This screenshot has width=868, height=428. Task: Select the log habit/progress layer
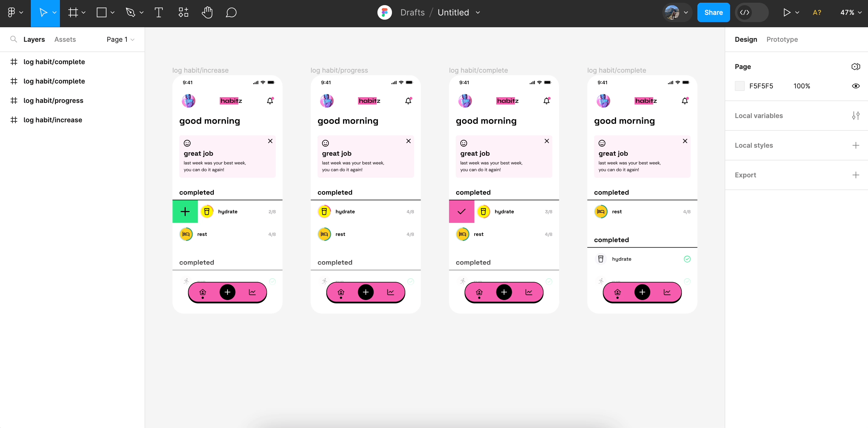pos(54,100)
